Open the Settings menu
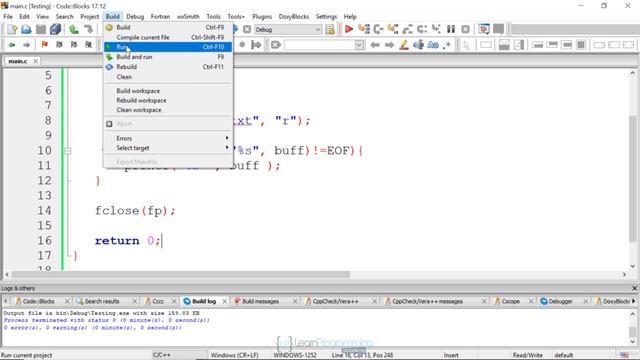This screenshot has height=360, width=640. tap(326, 16)
